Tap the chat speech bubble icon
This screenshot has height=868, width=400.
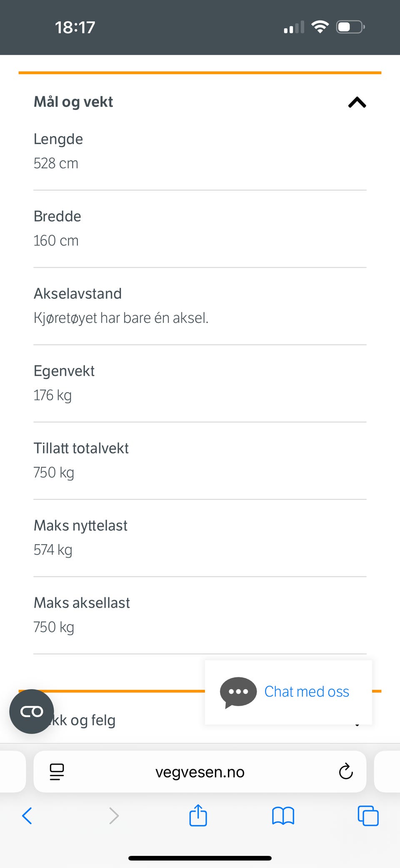pyautogui.click(x=238, y=692)
